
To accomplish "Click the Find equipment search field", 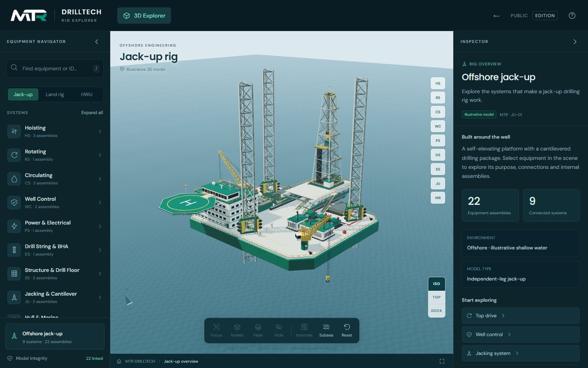I will [x=55, y=69].
